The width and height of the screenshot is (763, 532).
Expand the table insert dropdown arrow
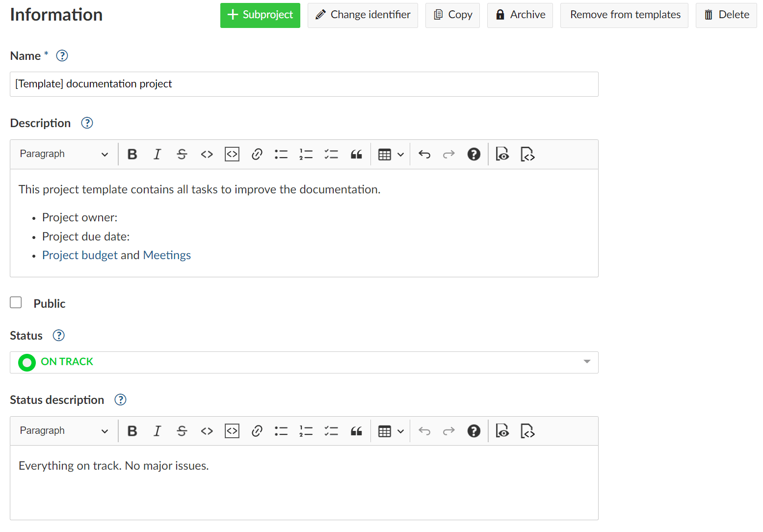(400, 154)
